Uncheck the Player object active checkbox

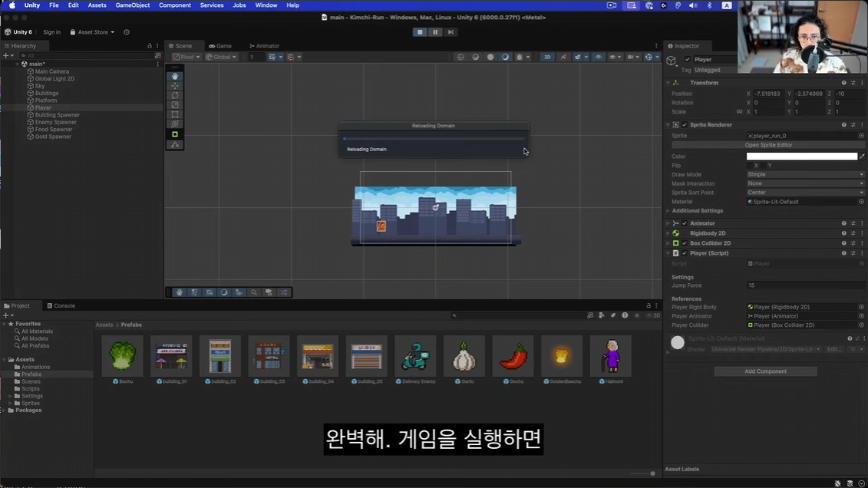click(x=688, y=59)
